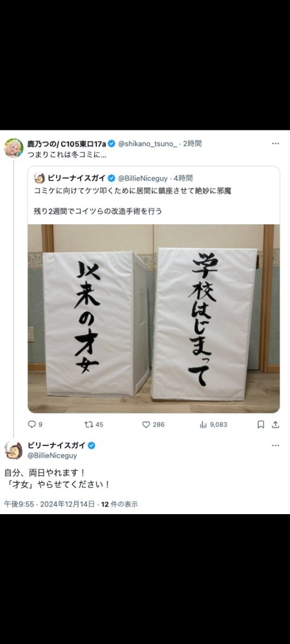Open the more options menu on top tweet
The width and height of the screenshot is (290, 644).
click(275, 143)
